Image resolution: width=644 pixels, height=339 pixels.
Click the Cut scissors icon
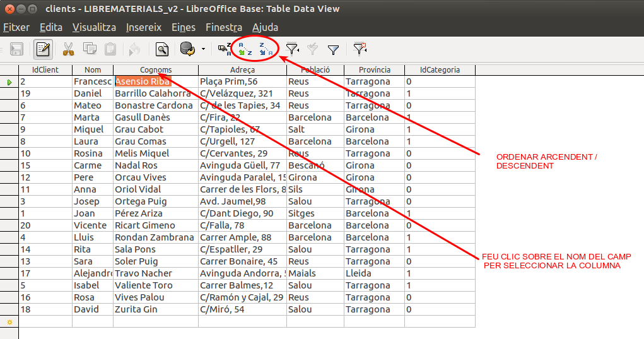[69, 49]
